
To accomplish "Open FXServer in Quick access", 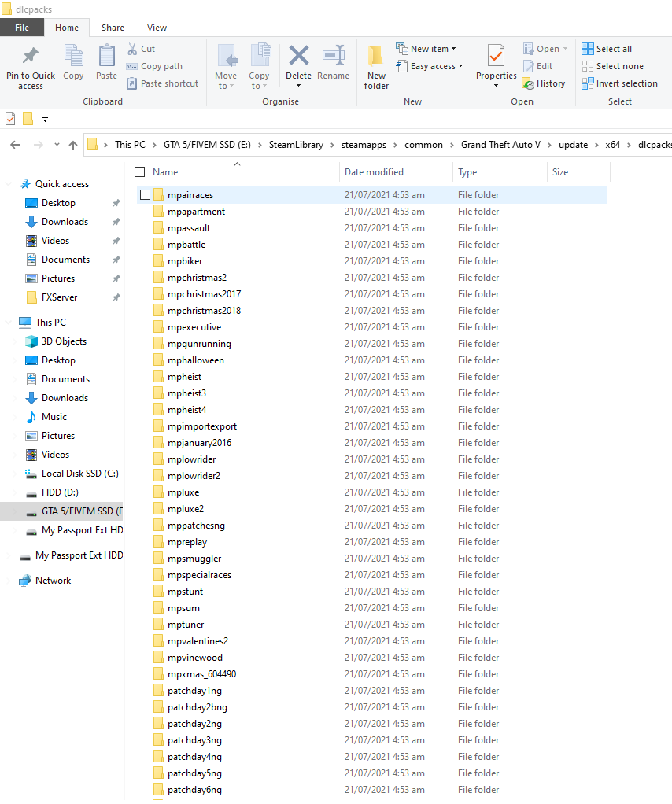I will click(x=60, y=297).
